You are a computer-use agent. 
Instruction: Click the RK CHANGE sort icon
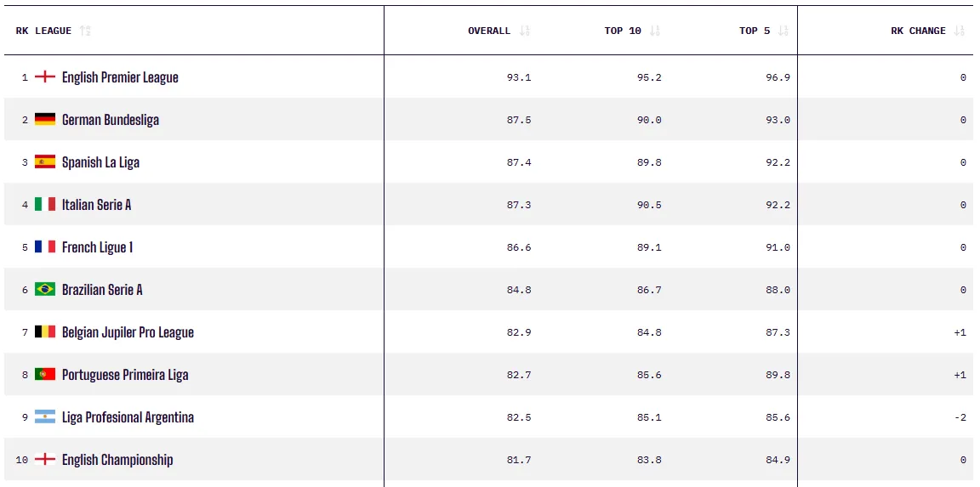point(960,31)
